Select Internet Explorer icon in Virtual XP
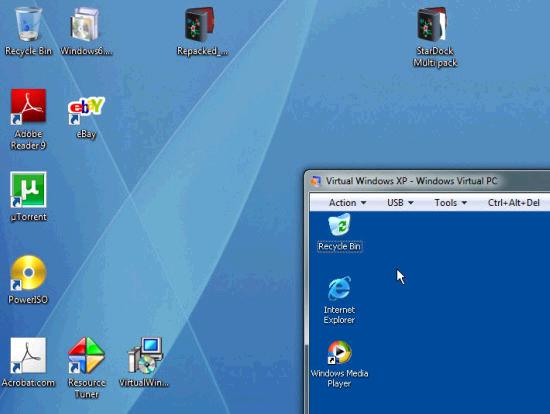The width and height of the screenshot is (550, 414). pos(339,288)
